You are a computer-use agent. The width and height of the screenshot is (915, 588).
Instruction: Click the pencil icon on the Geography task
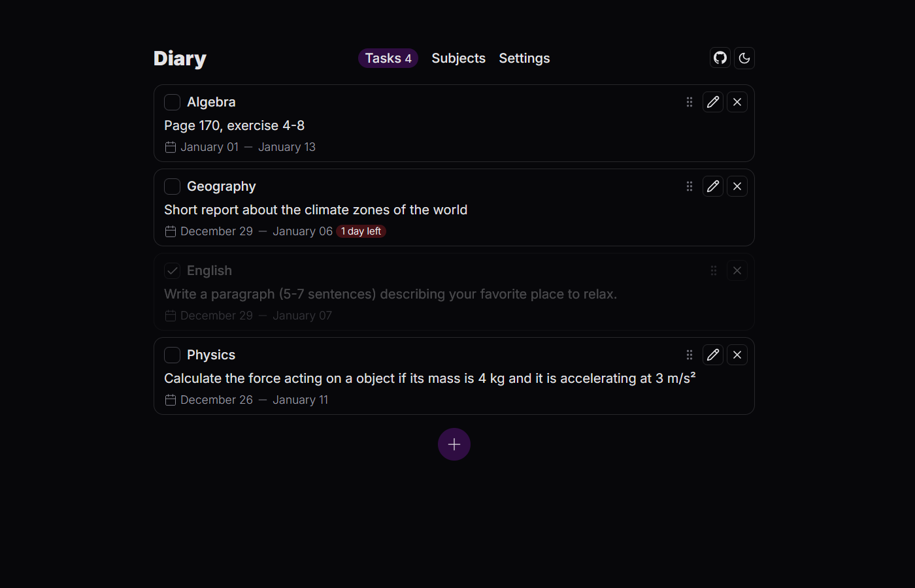click(713, 186)
